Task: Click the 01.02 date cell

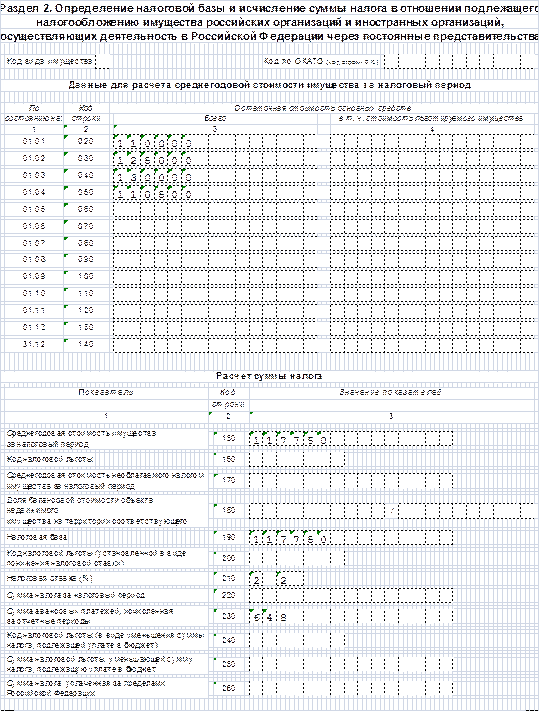Action: (34, 158)
